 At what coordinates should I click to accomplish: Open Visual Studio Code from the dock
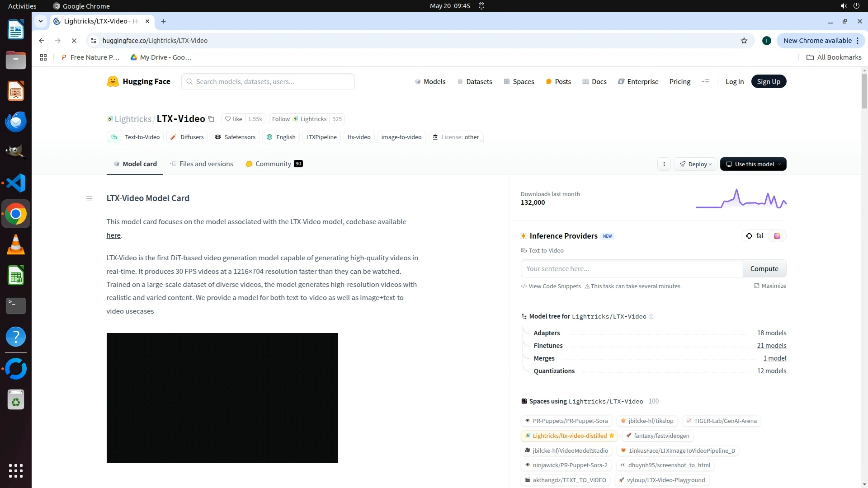coord(16,183)
